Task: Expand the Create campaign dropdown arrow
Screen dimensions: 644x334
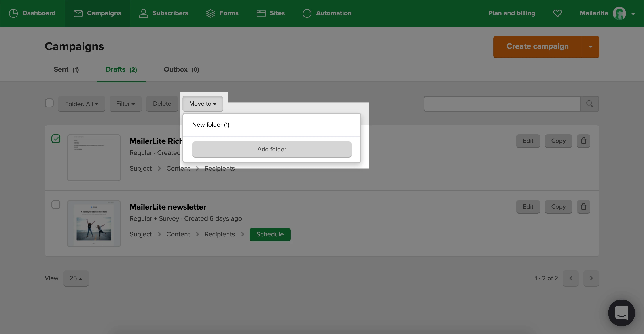Action: click(x=591, y=47)
